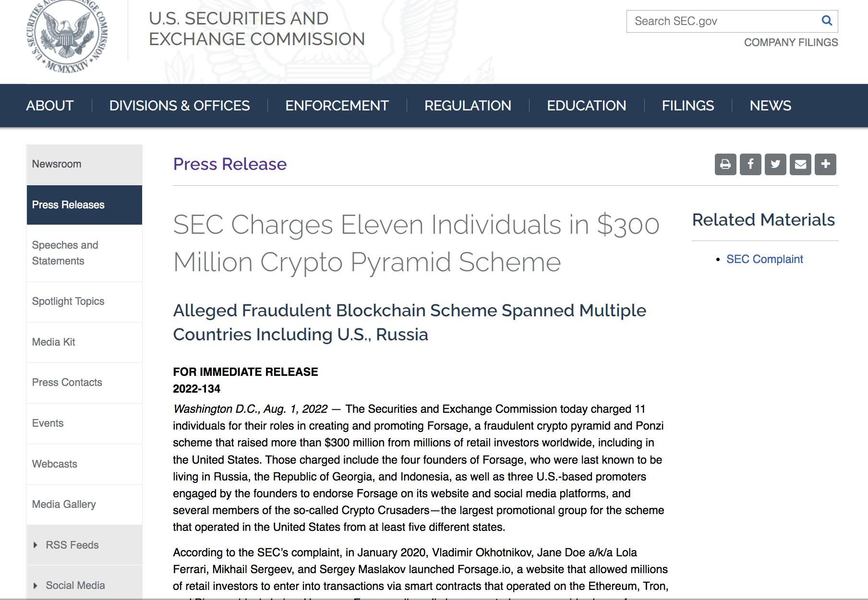
Task: Share the release on Twitter
Action: 775,164
